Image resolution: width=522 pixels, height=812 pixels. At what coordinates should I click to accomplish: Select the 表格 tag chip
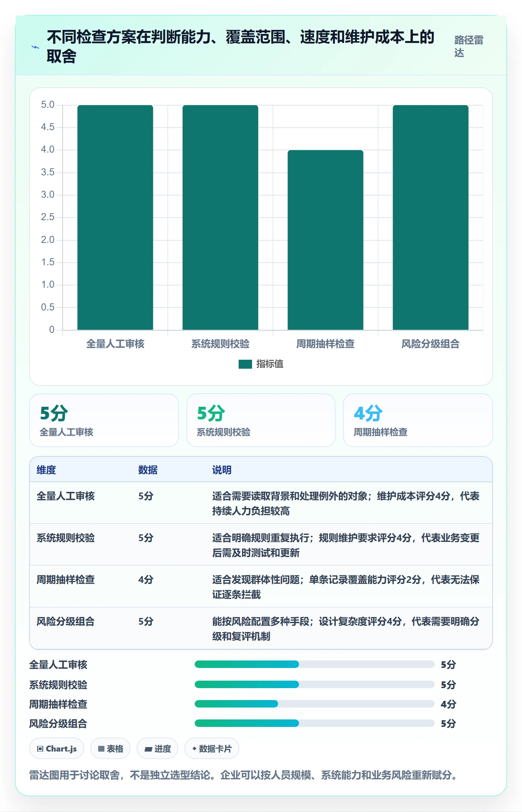click(x=110, y=748)
